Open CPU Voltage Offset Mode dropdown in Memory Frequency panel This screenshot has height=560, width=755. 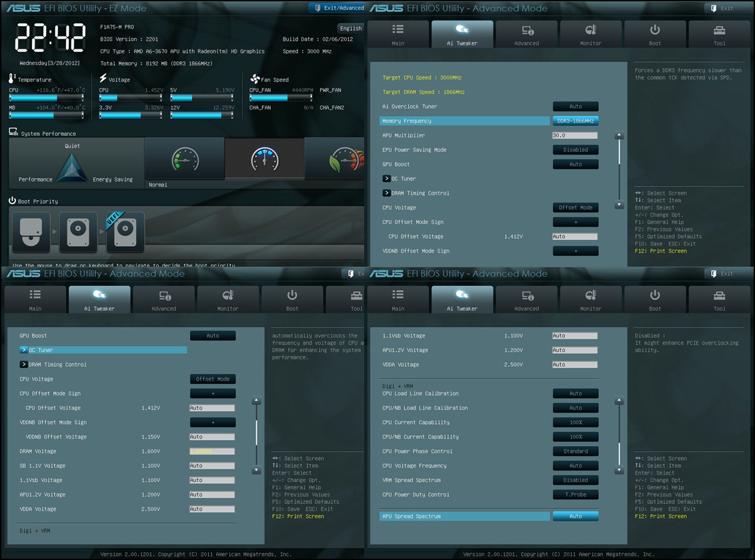[576, 207]
